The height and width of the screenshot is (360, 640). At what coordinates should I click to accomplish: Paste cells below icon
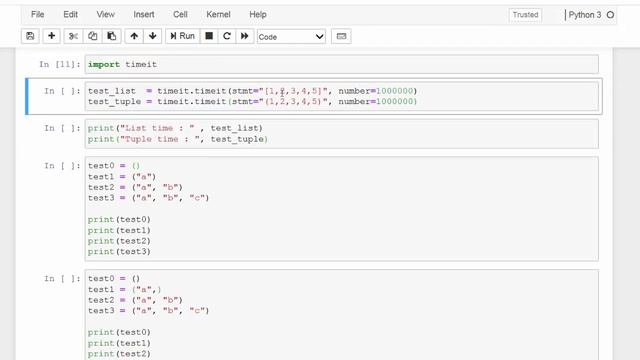click(112, 36)
